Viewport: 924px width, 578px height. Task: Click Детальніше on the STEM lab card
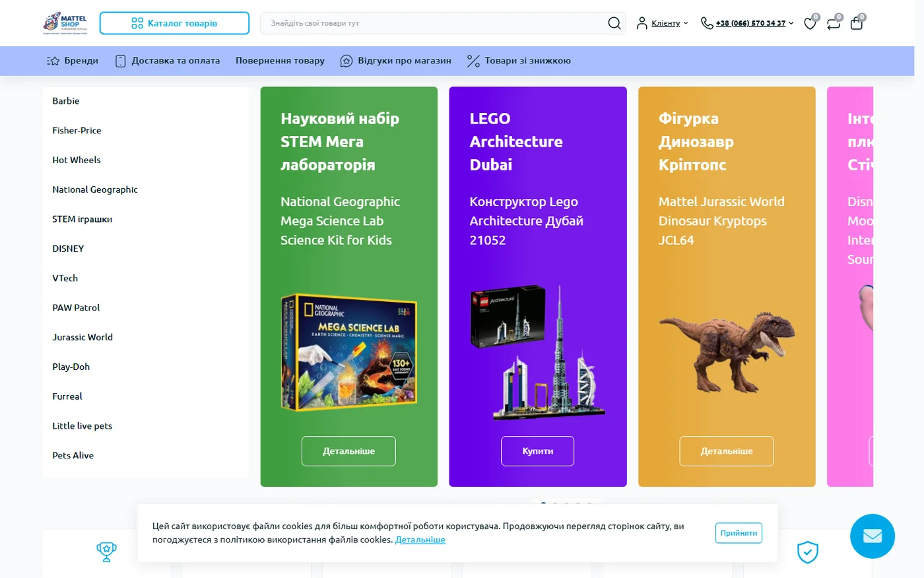tap(348, 451)
